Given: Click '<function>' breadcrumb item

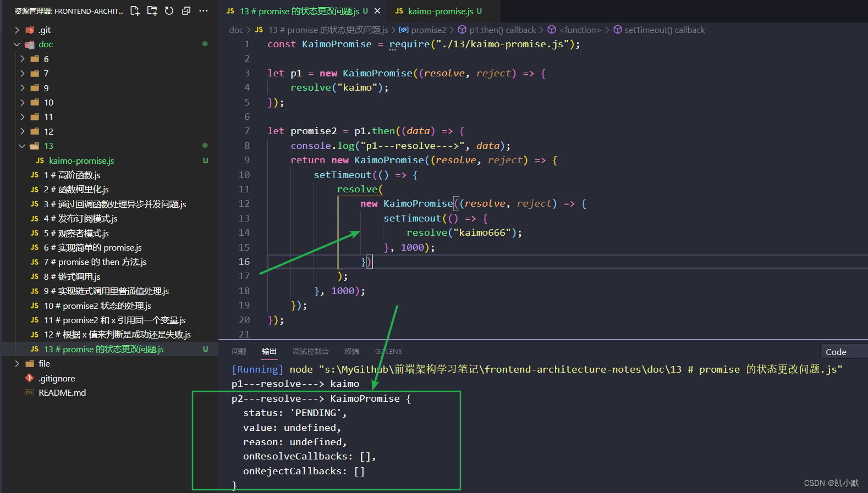Looking at the screenshot, I should [x=580, y=30].
